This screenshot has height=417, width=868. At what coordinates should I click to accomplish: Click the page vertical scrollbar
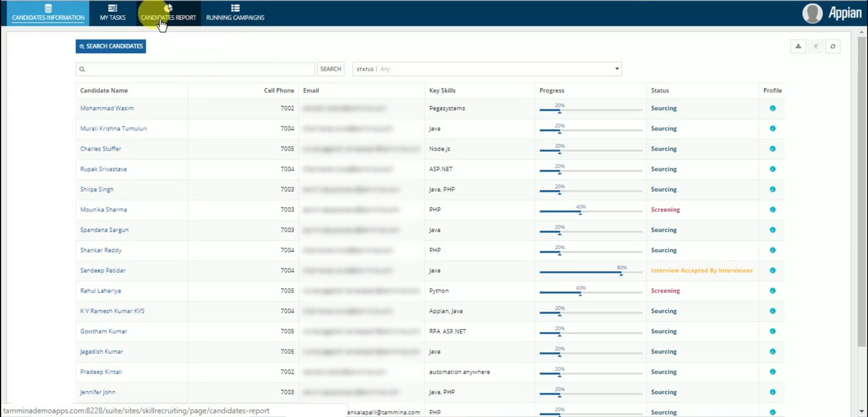pos(862,191)
